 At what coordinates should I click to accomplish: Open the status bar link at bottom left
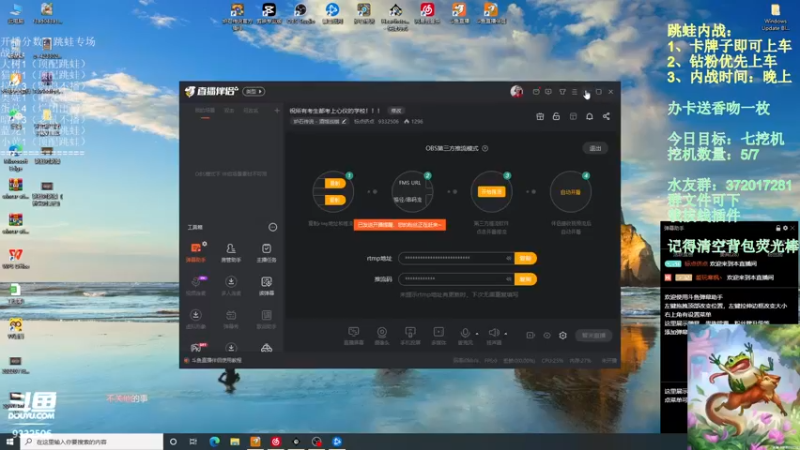[213, 360]
